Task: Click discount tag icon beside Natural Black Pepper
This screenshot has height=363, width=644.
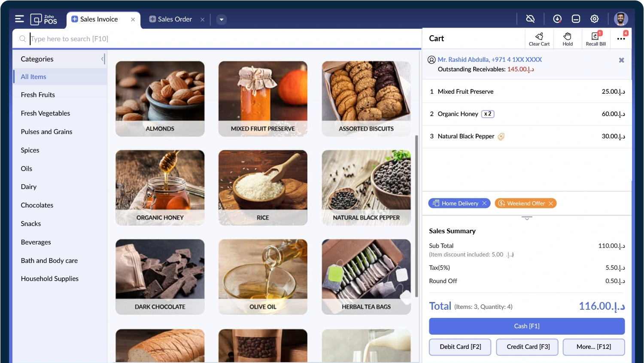Action: tap(501, 137)
